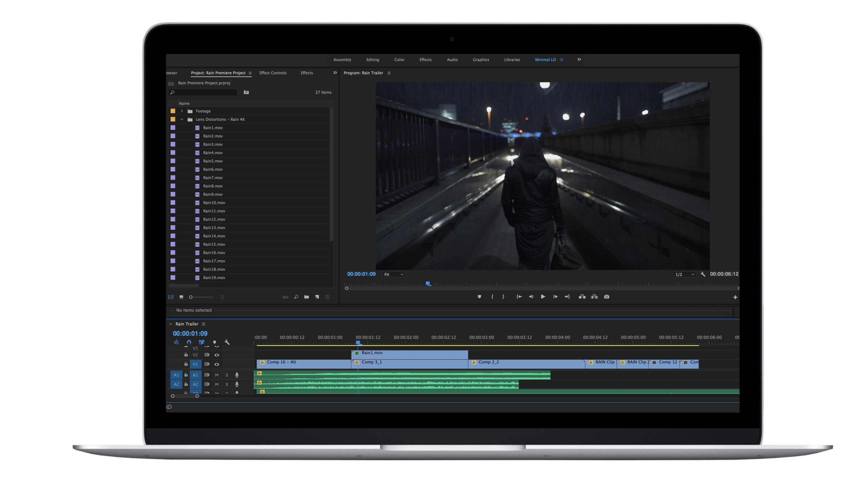Click the Timeline display settings wrench icon
This screenshot has width=868, height=479.
[227, 342]
